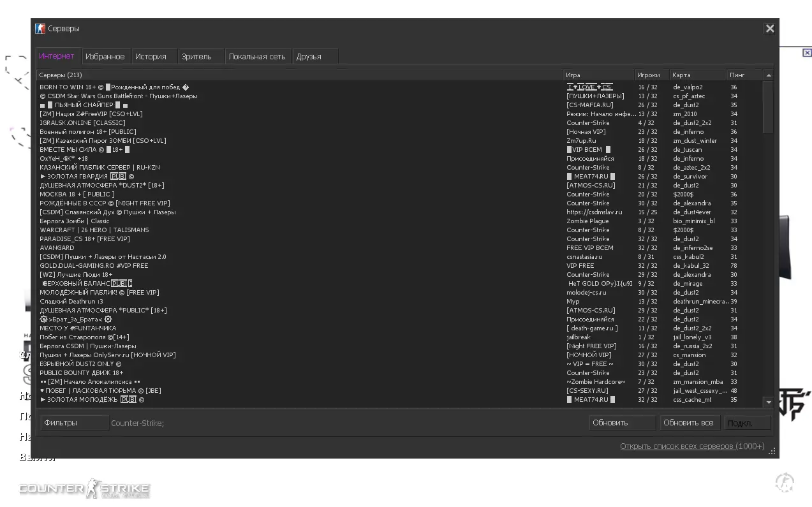Viewport: 812px width, 507px height.
Task: Sort by Игроки column header
Action: tap(652, 75)
